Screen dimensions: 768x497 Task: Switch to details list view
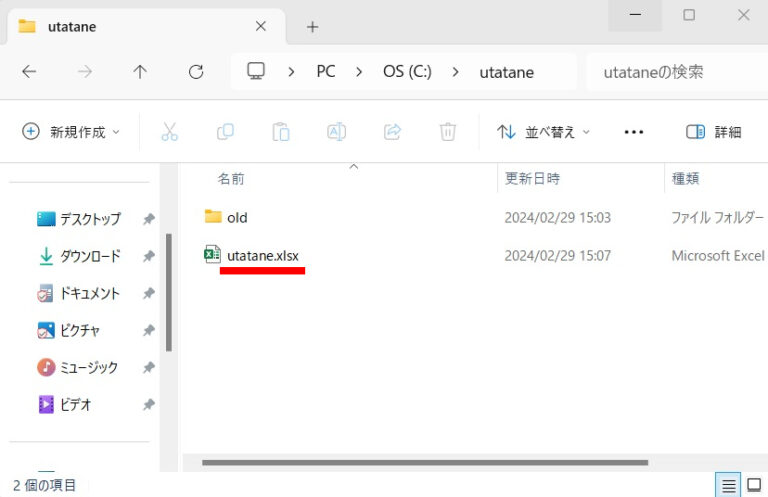point(729,486)
